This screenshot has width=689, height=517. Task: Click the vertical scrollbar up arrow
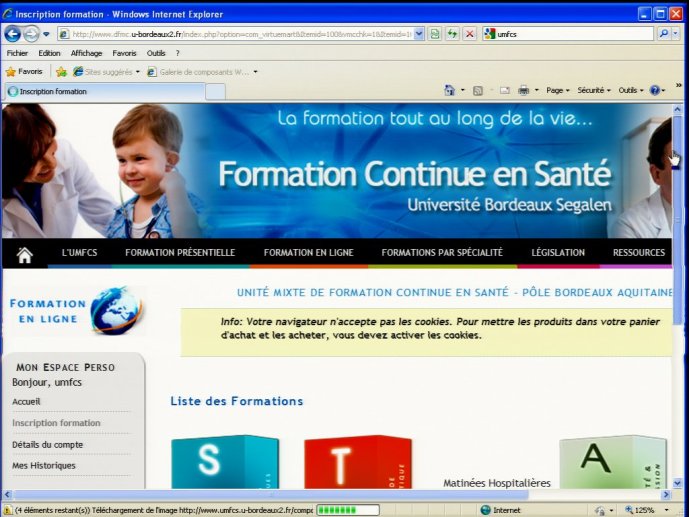pyautogui.click(x=677, y=109)
